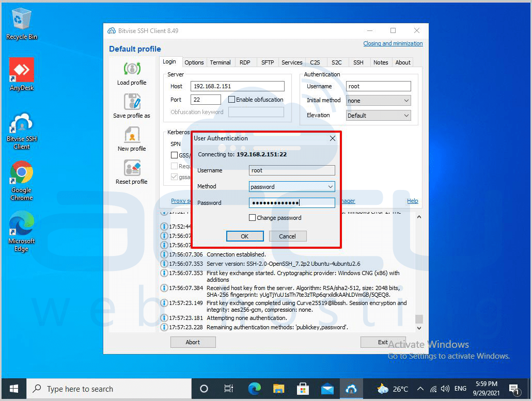The height and width of the screenshot is (401, 532).
Task: Click log scrollbar down arrow
Action: (419, 328)
